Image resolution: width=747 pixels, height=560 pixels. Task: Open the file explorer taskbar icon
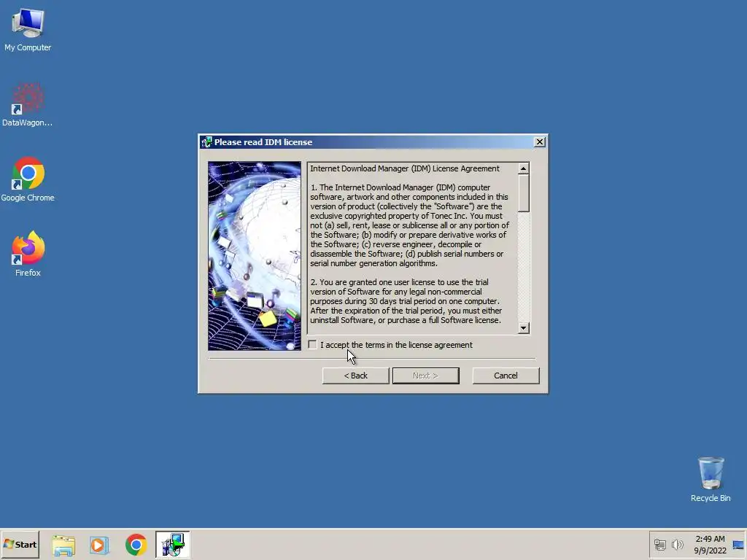coord(63,545)
